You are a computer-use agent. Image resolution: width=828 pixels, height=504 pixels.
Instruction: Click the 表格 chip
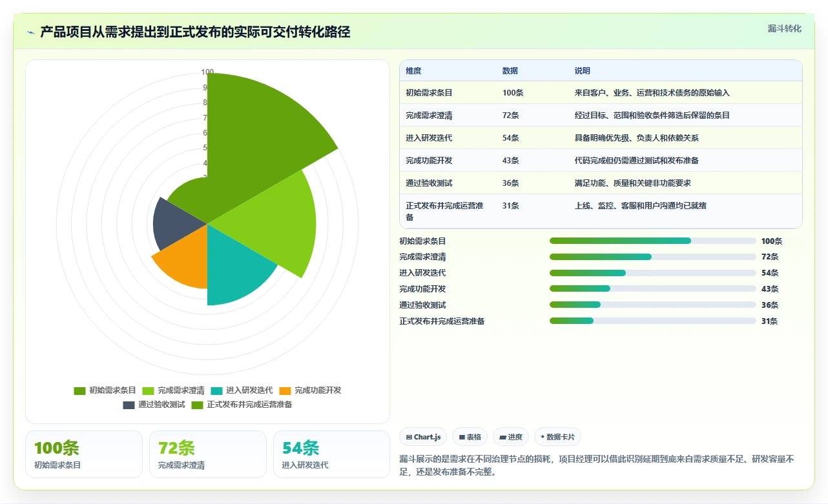[470, 437]
